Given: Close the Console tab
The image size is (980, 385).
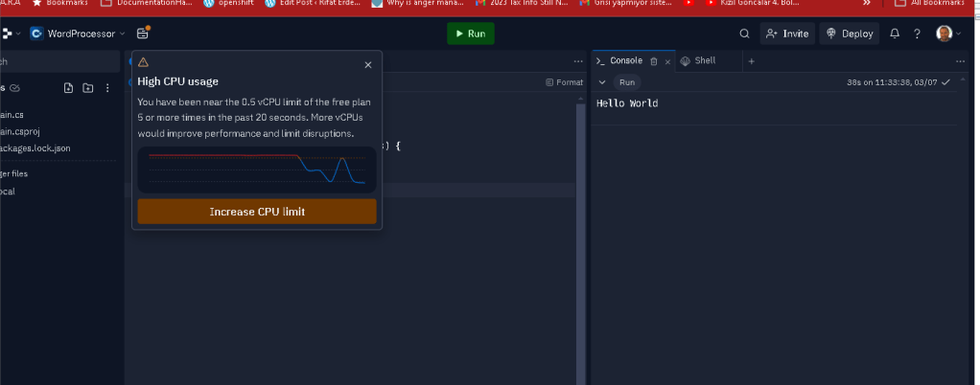Looking at the screenshot, I should 667,62.
